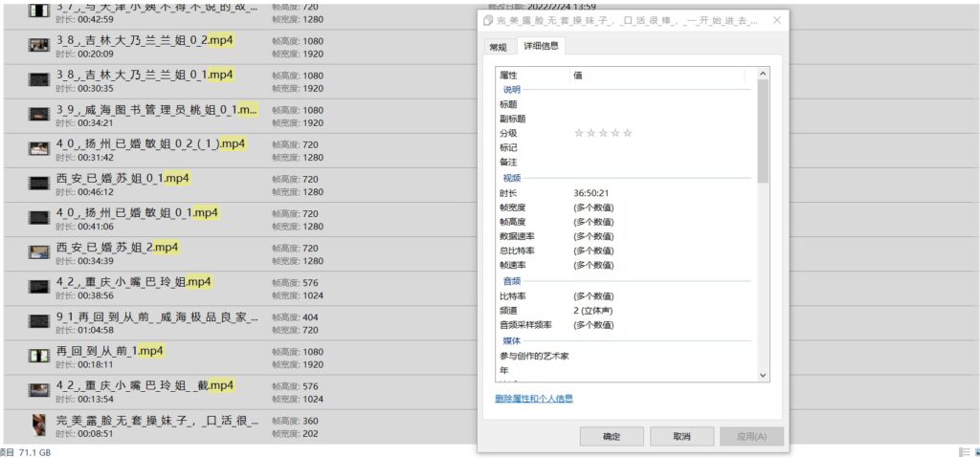Select thumbnail of 4_0_扬州已婚敏姐_0_2_(1).mp4
The width and height of the screenshot is (980, 458).
click(38, 148)
